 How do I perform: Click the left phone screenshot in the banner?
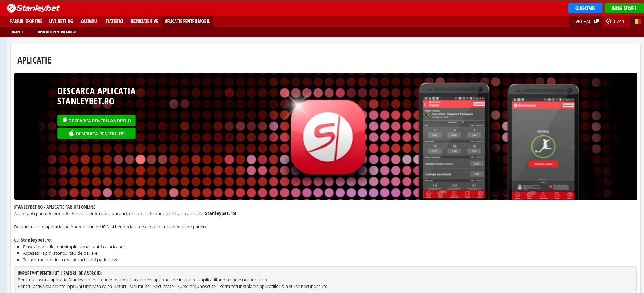pos(454,141)
